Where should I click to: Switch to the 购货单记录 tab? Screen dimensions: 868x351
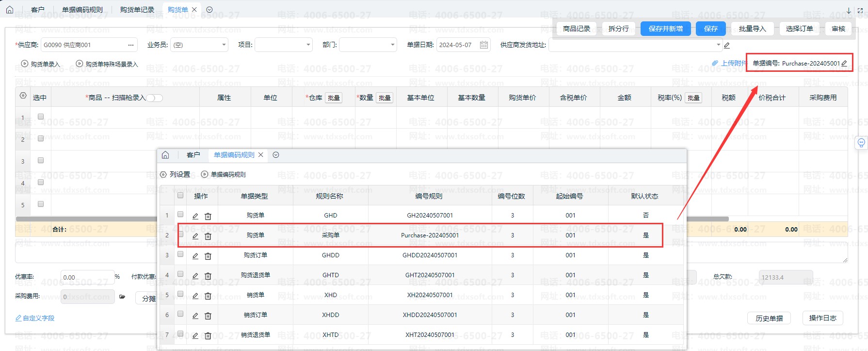137,10
